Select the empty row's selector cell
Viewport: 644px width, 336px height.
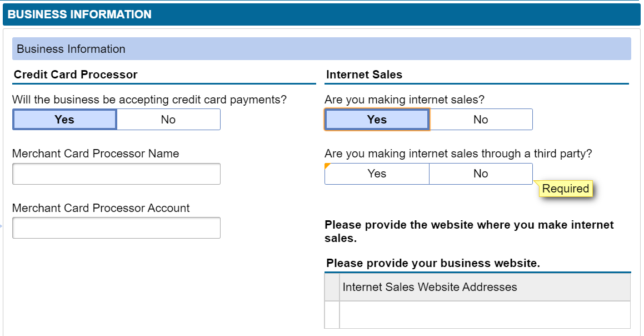(x=332, y=315)
